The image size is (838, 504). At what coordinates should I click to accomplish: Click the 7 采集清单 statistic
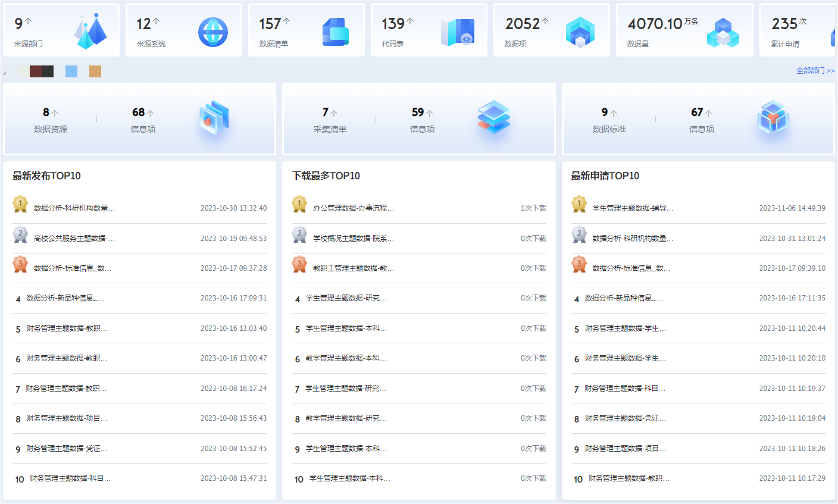coord(330,119)
